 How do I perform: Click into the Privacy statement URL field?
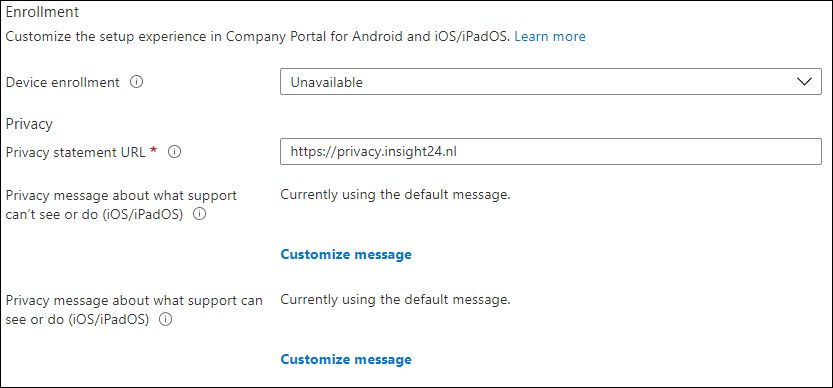[551, 152]
